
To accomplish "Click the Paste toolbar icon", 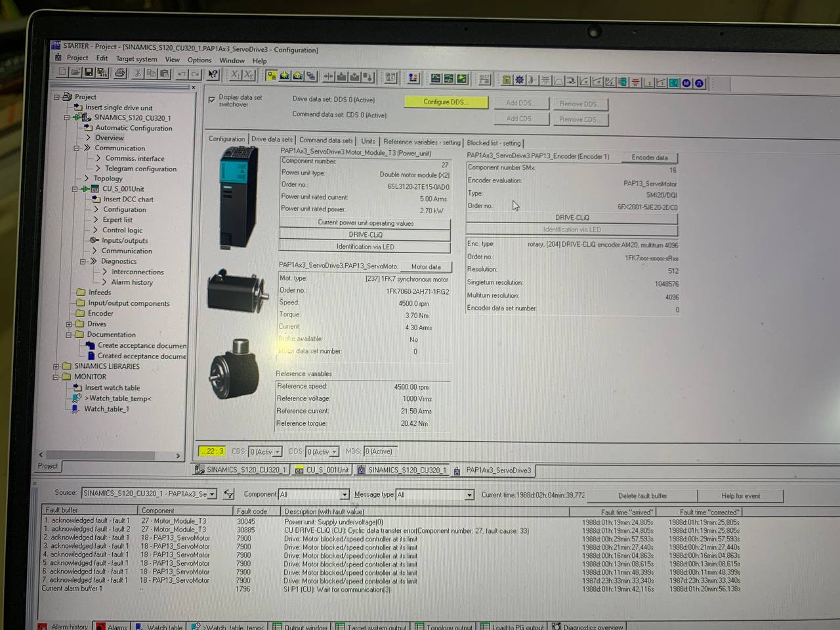I will pos(165,74).
